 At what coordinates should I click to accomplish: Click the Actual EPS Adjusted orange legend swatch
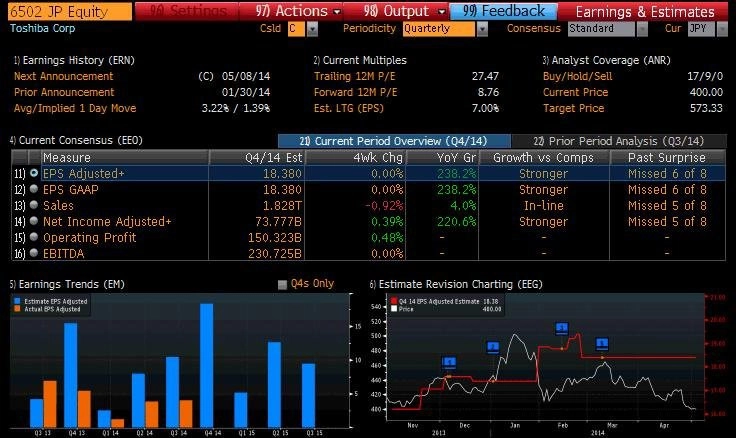pyautogui.click(x=17, y=309)
